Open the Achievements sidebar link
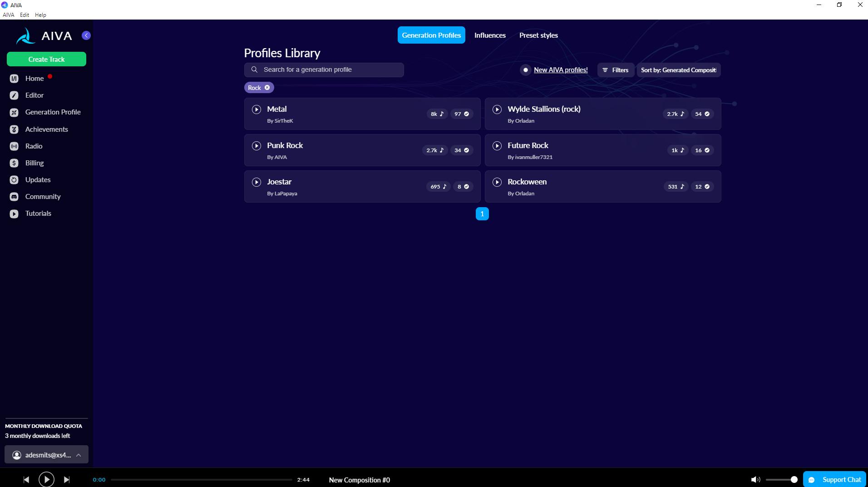The height and width of the screenshot is (487, 868). (x=47, y=129)
